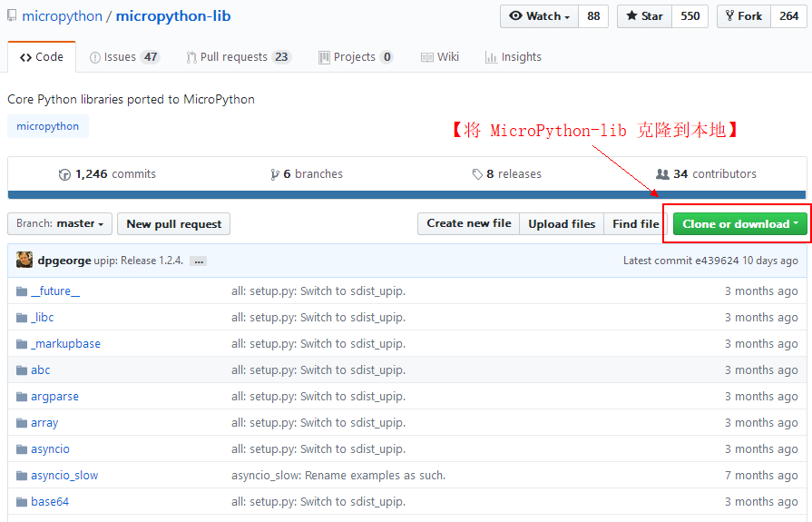Open the micropython topic tag
This screenshot has width=812, height=522.
(x=48, y=126)
